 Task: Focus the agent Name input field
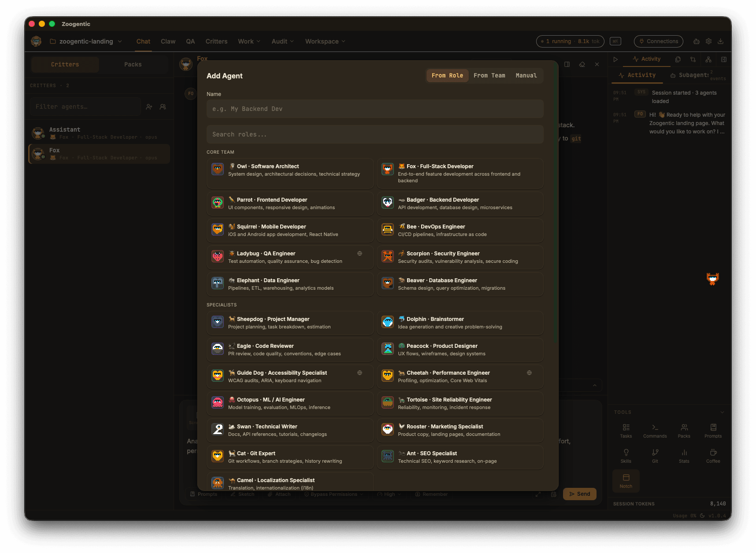[x=375, y=109]
